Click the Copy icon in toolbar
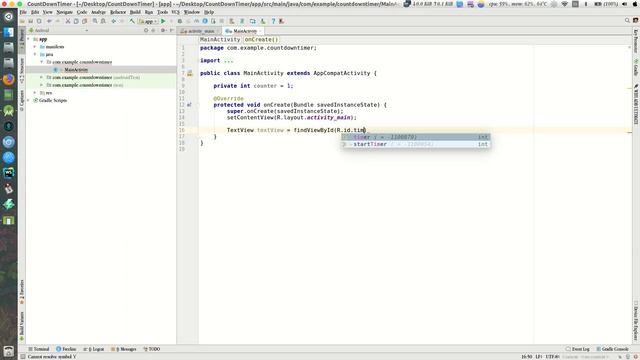This screenshot has width=640, height=360. coord(76,21)
